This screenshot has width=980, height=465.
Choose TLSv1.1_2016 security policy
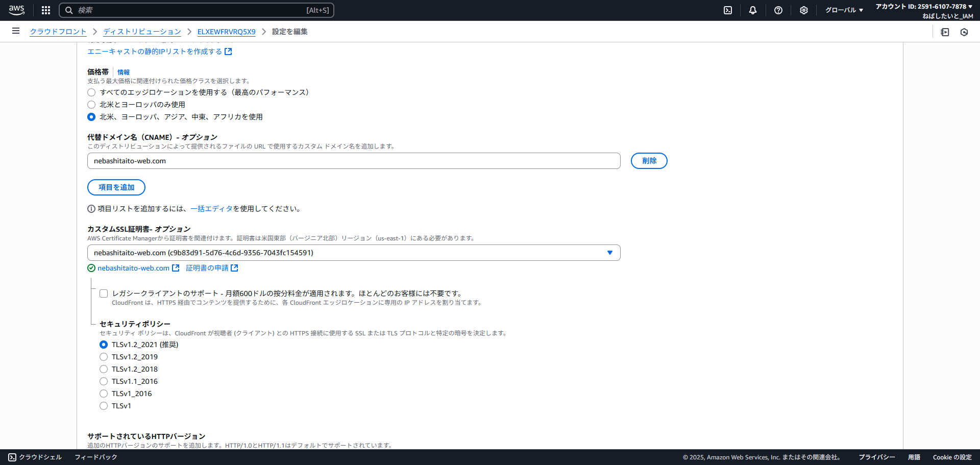[104, 381]
